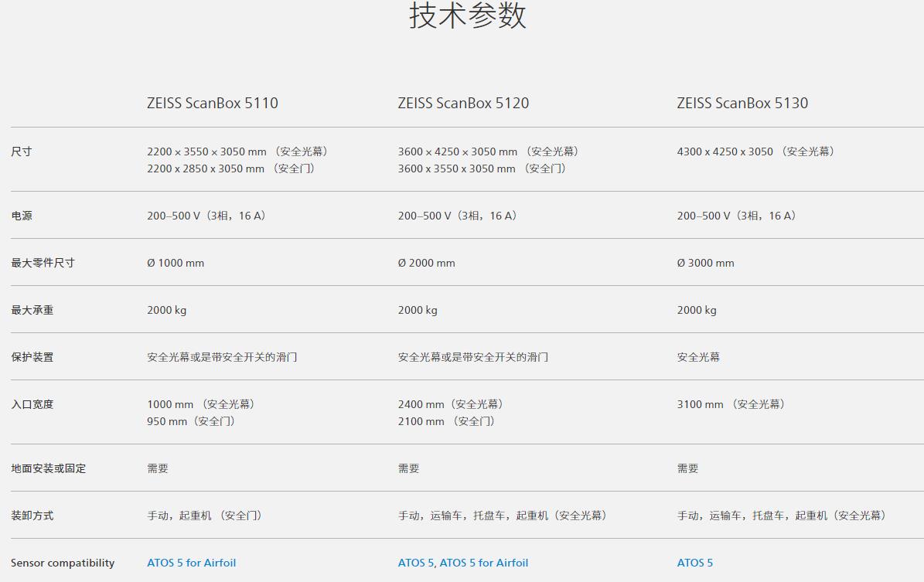The height and width of the screenshot is (582, 924).
Task: Follow the first ATOS 5 link under ScanBox 5120
Action: coord(416,563)
